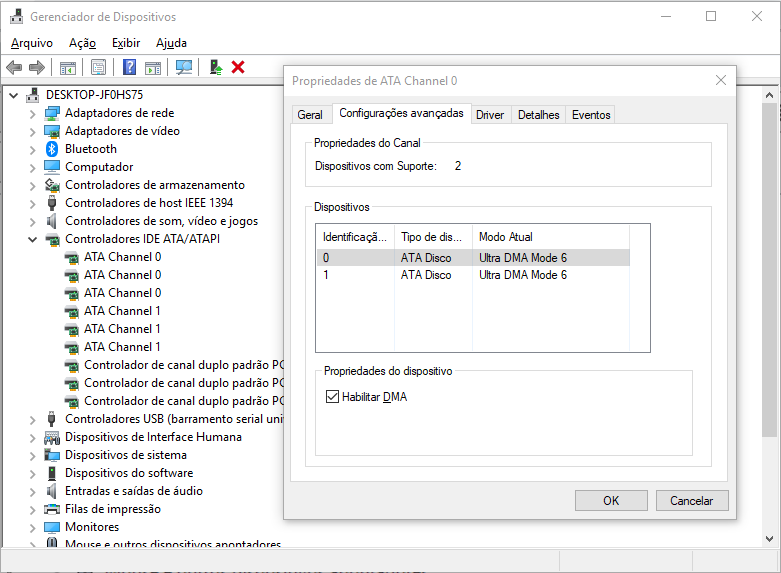Click the scan for hardware changes icon
The height and width of the screenshot is (573, 781).
coord(184,67)
